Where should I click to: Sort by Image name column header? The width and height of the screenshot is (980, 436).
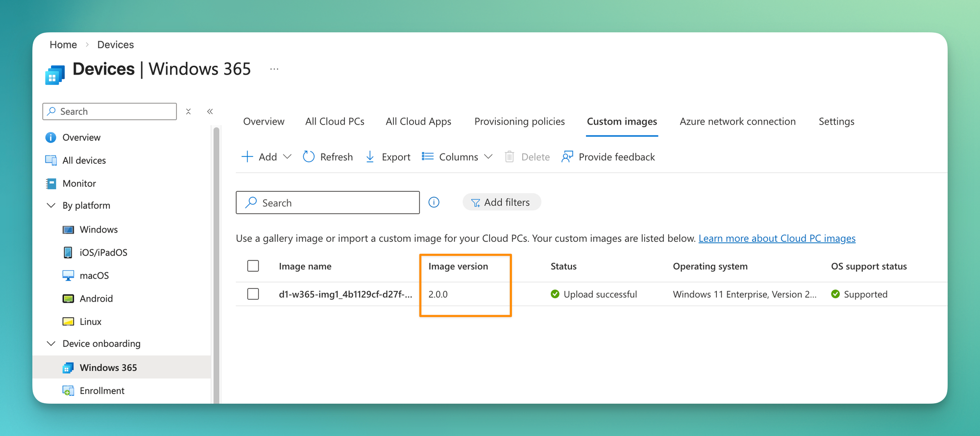point(305,266)
